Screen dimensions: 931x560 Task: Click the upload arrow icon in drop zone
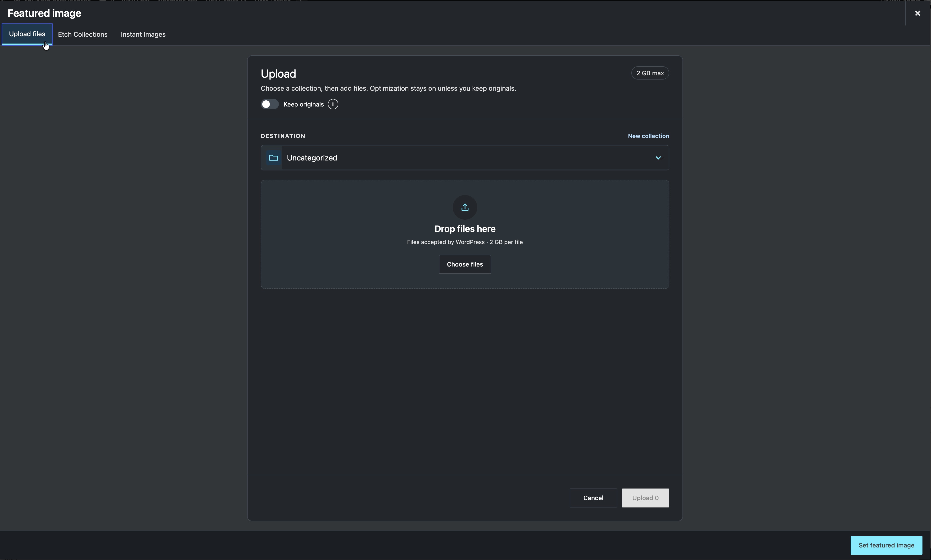pos(465,207)
